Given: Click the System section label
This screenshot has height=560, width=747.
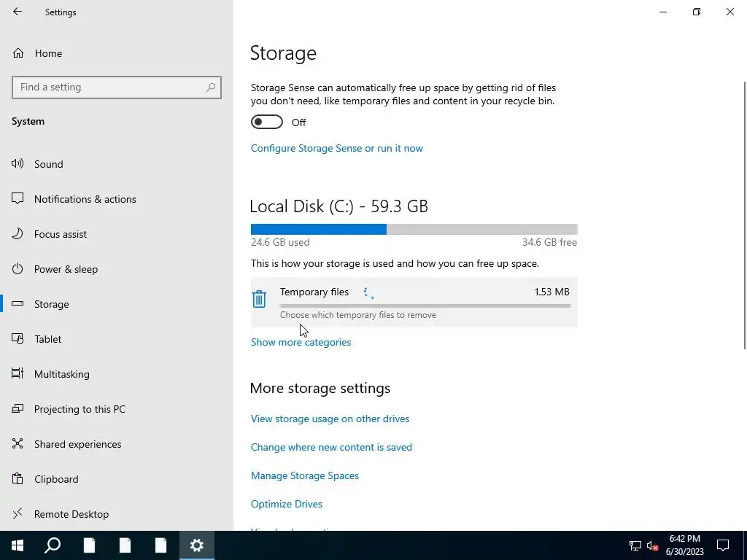Looking at the screenshot, I should pyautogui.click(x=28, y=122).
